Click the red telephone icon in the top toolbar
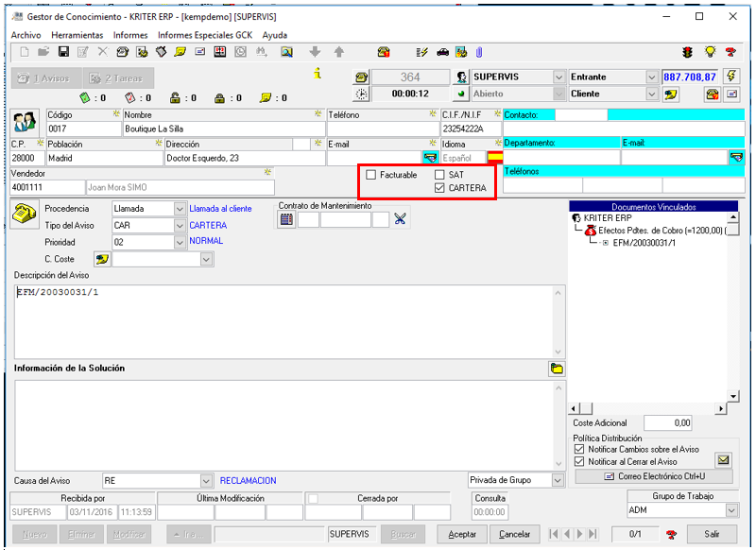This screenshot has width=756, height=550. 384,52
